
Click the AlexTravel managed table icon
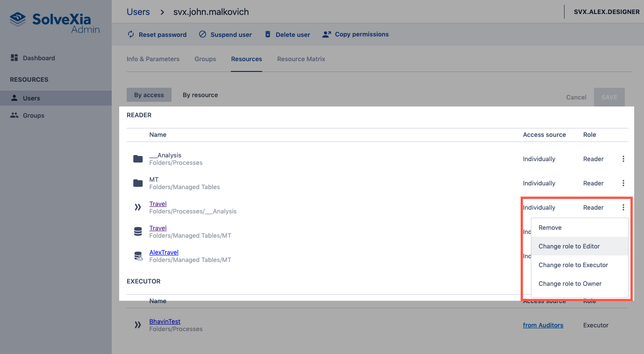pos(138,256)
